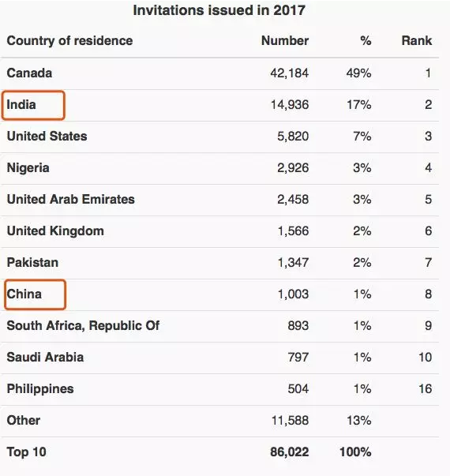The image size is (450, 476).
Task: Select the Number column header
Action: [285, 41]
